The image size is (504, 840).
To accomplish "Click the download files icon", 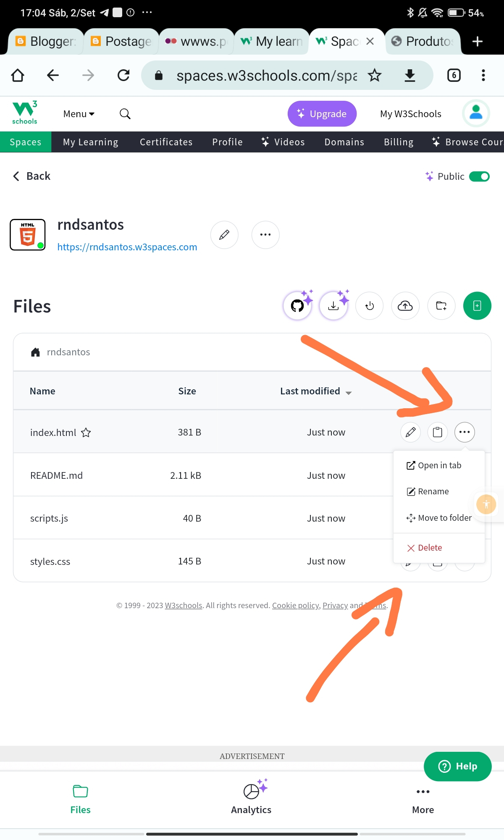I will click(333, 306).
